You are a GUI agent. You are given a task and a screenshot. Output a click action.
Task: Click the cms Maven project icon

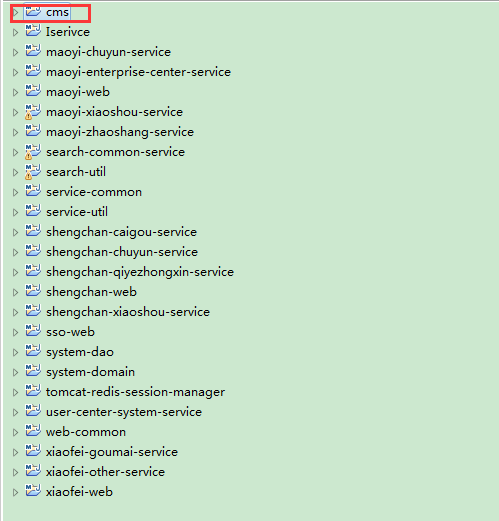coord(33,11)
